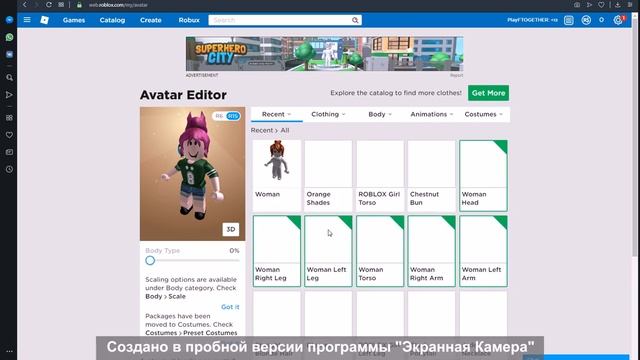Open the sidebar bookmarks heart icon
Image resolution: width=640 pixels, height=360 pixels.
pos(9,135)
